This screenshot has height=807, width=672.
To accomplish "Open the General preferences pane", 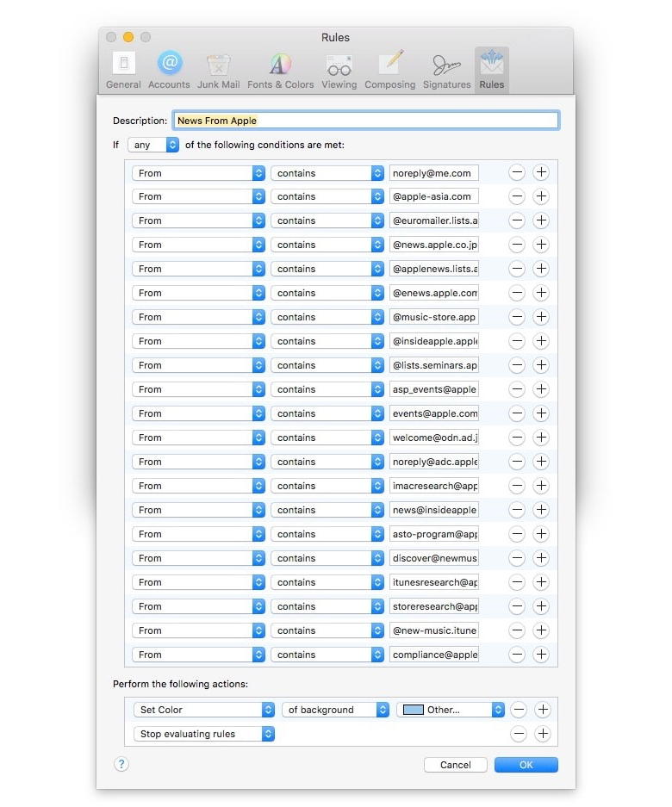I will [x=123, y=70].
